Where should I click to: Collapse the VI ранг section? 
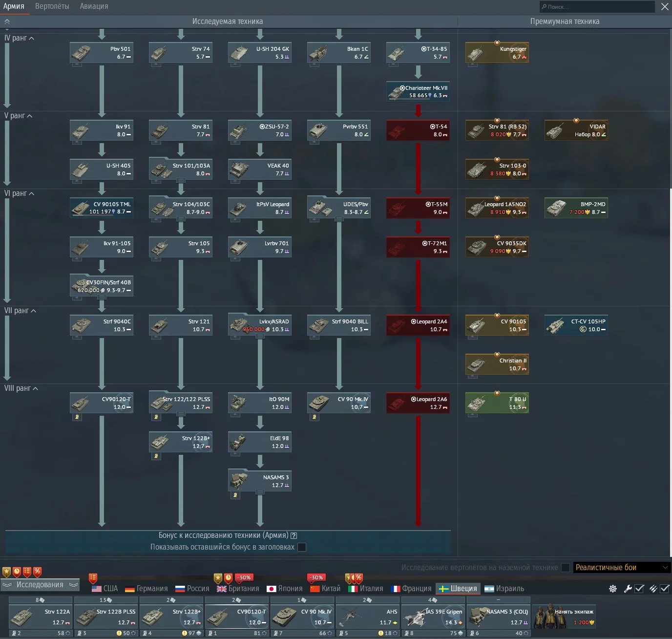pyautogui.click(x=19, y=193)
